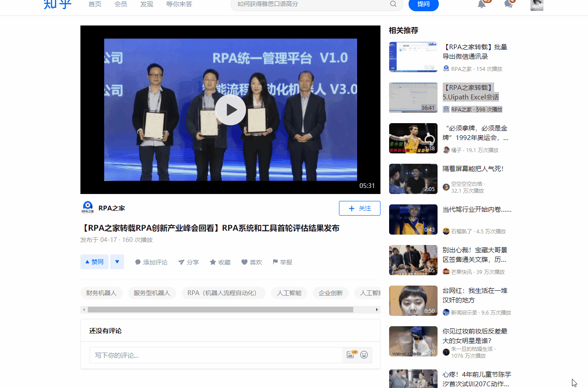
Task: Open the RPA之家 author name link
Action: coord(112,208)
